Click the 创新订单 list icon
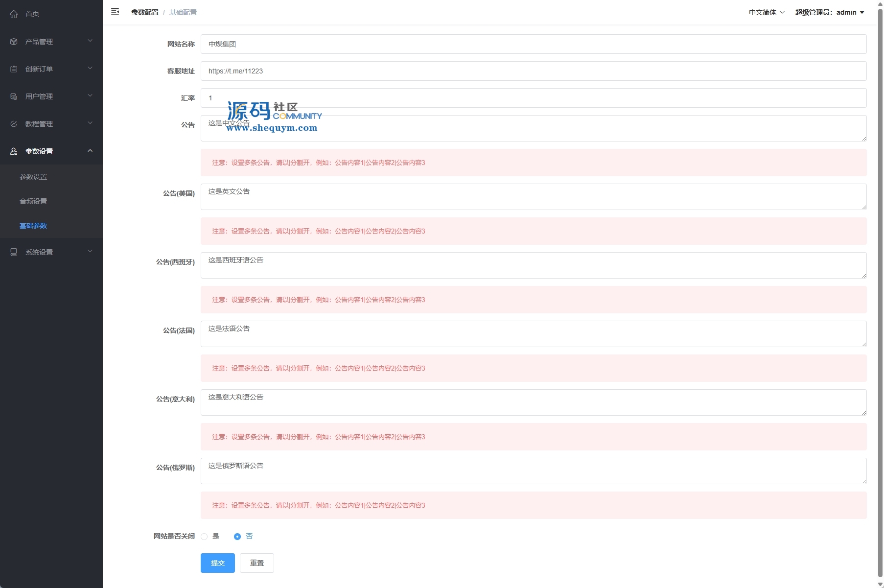Viewport: 884px width, 588px height. pyautogui.click(x=14, y=69)
